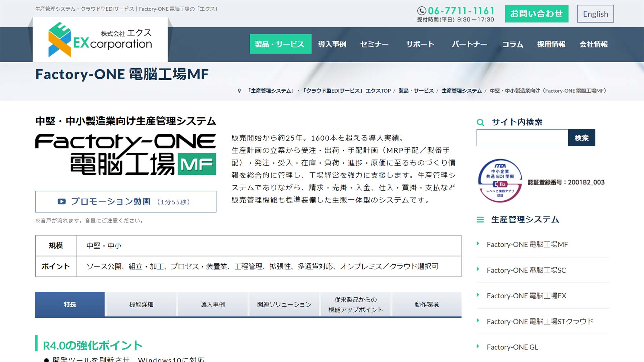
Task: Click the ITCA EDI certification badge
Action: (500, 181)
